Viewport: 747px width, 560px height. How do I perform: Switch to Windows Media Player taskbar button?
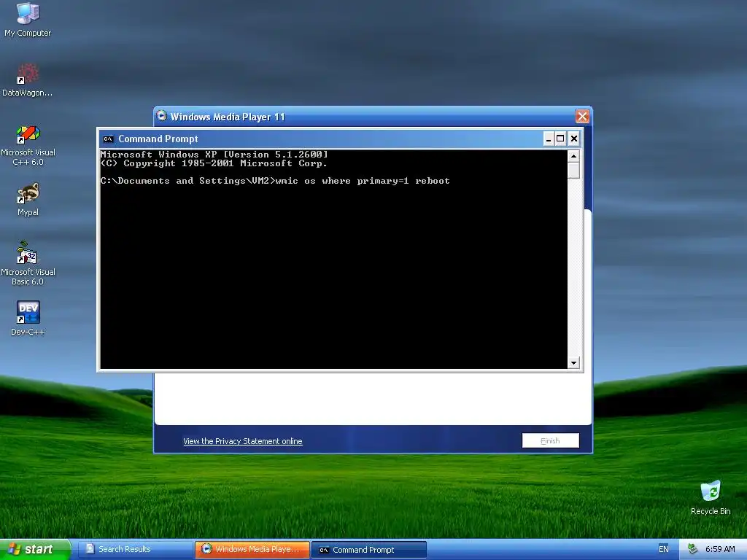[252, 549]
